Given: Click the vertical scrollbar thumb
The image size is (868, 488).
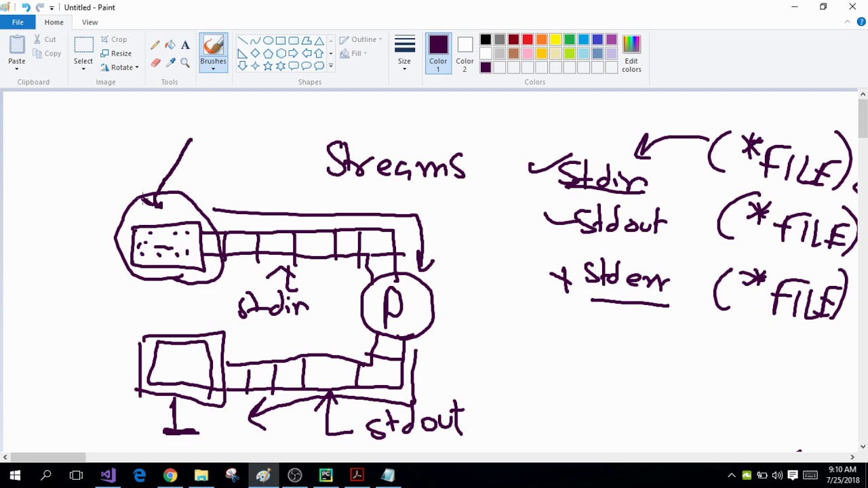Looking at the screenshot, I should (863, 119).
